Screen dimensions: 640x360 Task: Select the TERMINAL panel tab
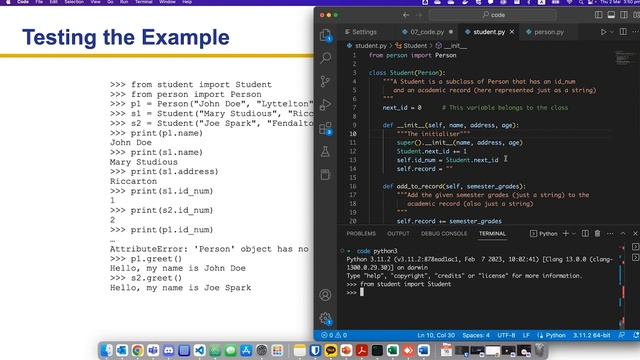492,233
